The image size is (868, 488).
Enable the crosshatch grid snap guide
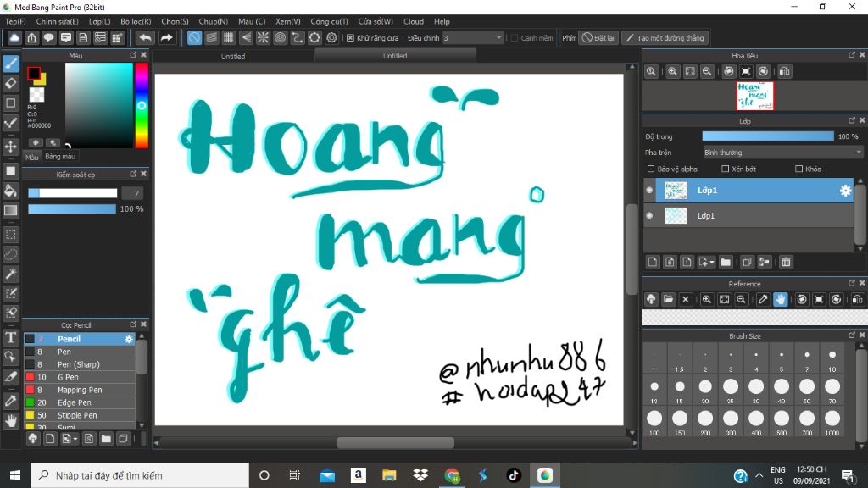[229, 37]
